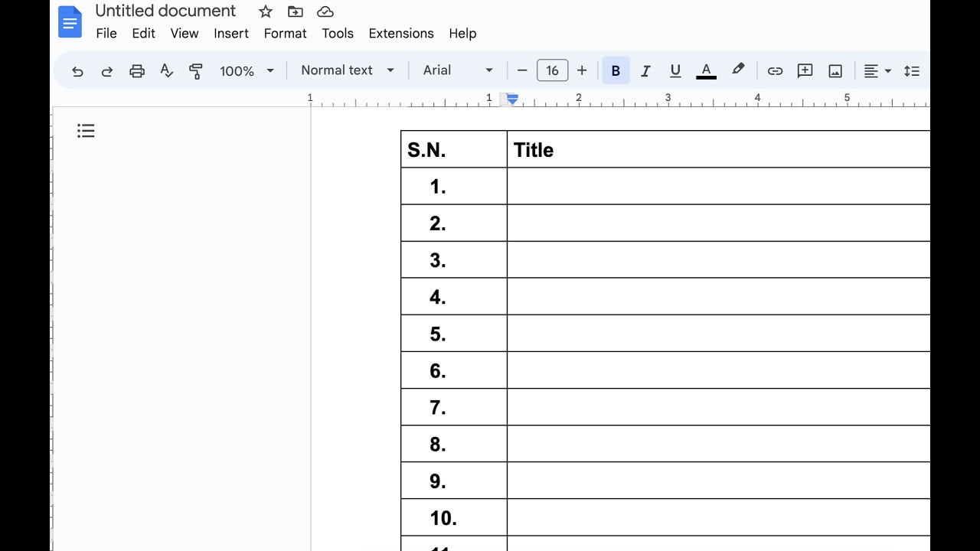Increase font size with plus button

582,71
